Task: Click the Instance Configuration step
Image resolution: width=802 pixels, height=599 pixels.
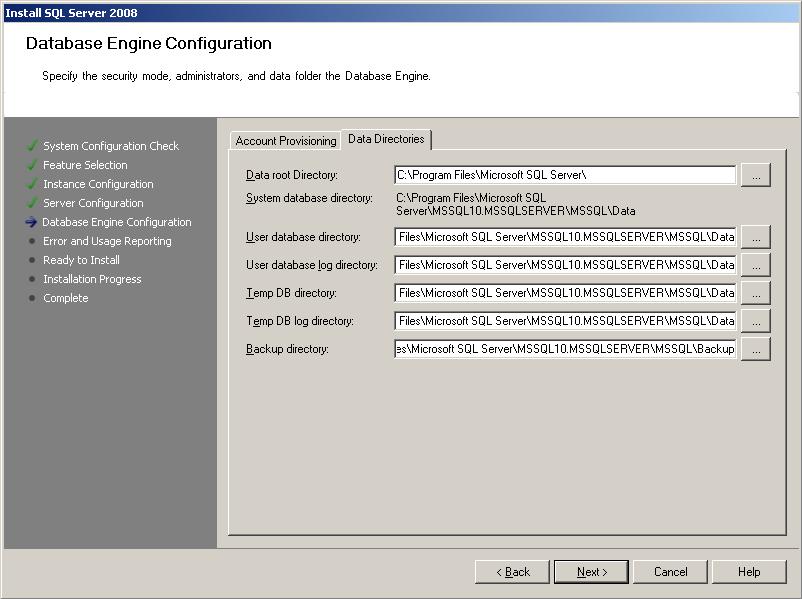Action: (98, 184)
